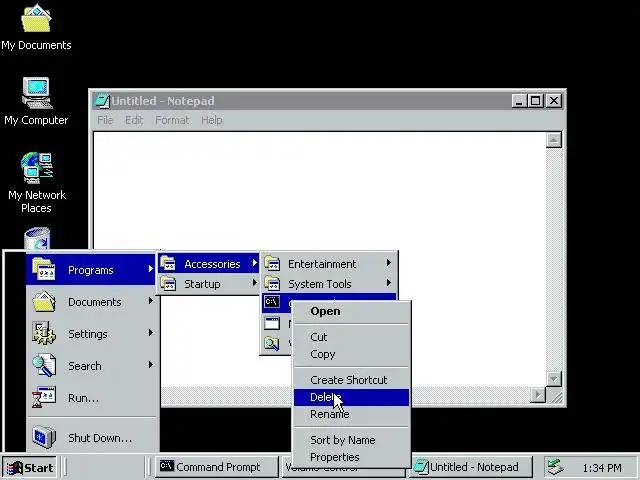Click the Start button
The image size is (640, 480).
click(x=29, y=467)
